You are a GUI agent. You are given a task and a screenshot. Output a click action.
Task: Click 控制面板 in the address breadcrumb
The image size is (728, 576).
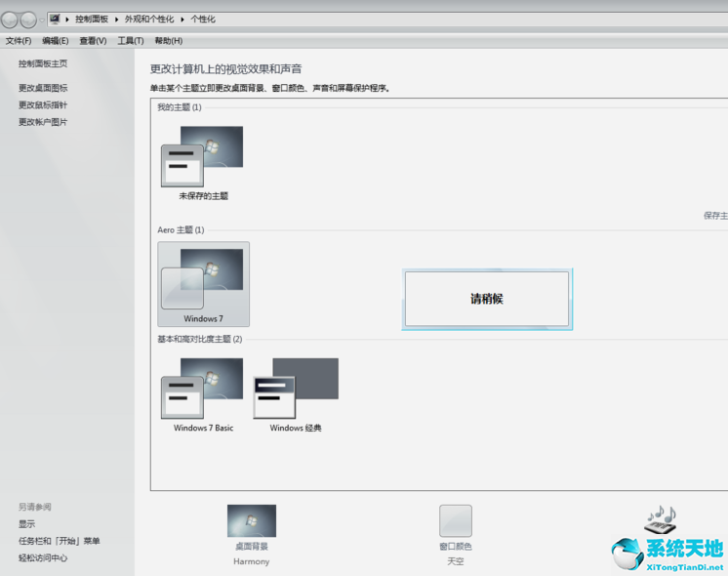92,20
